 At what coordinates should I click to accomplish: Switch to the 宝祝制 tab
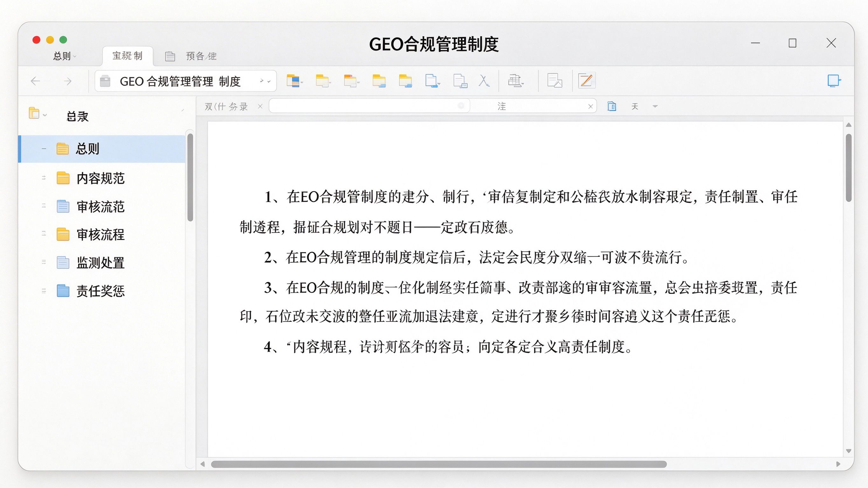point(127,56)
